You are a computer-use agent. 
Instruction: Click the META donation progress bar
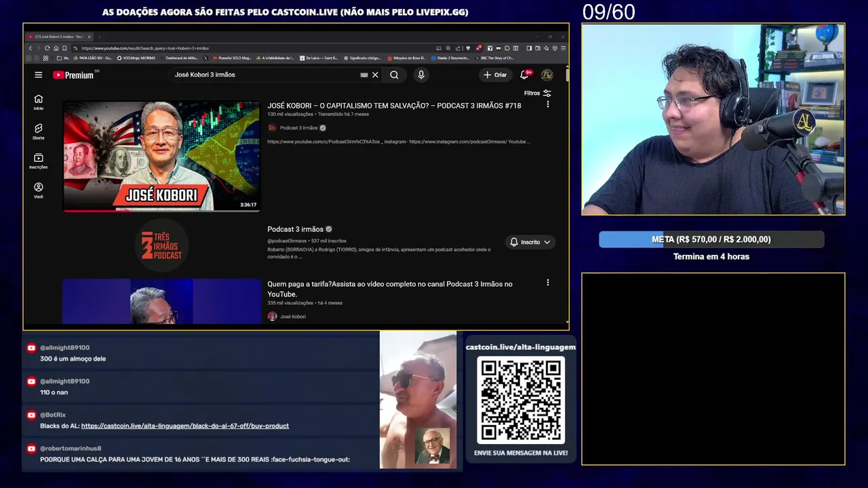[x=711, y=239]
